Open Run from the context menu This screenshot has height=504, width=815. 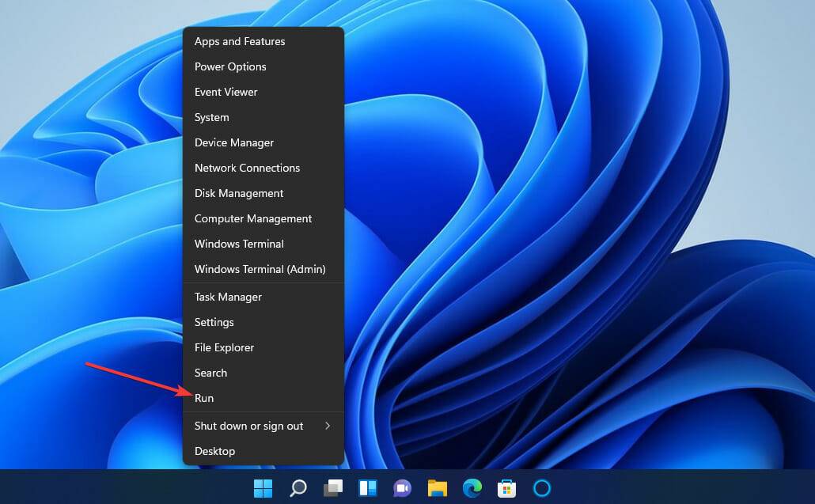point(204,398)
